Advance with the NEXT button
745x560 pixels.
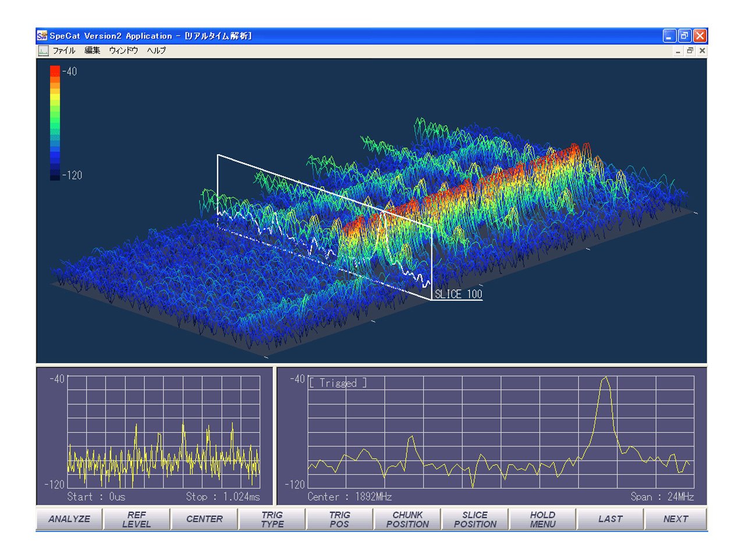click(x=676, y=519)
